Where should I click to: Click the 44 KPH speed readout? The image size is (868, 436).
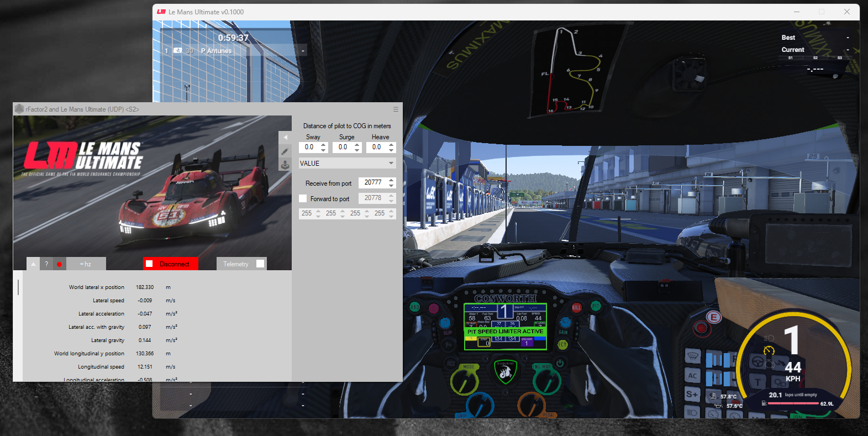click(793, 371)
